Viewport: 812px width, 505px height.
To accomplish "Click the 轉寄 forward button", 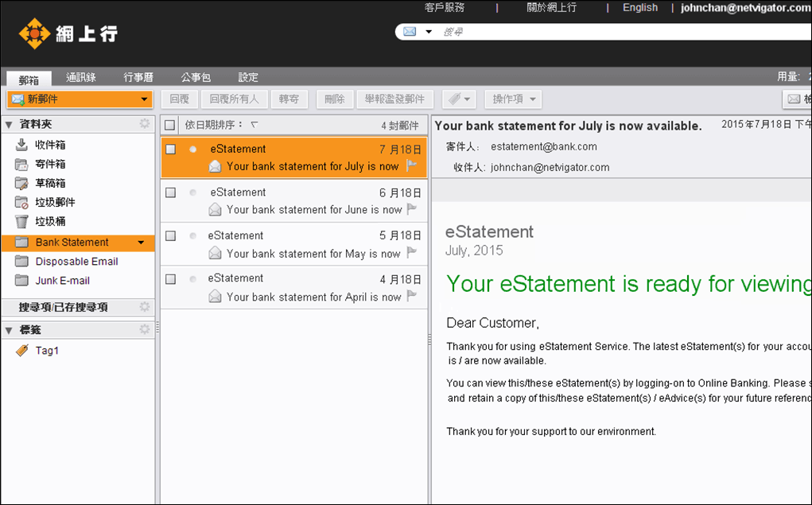I will pos(289,99).
